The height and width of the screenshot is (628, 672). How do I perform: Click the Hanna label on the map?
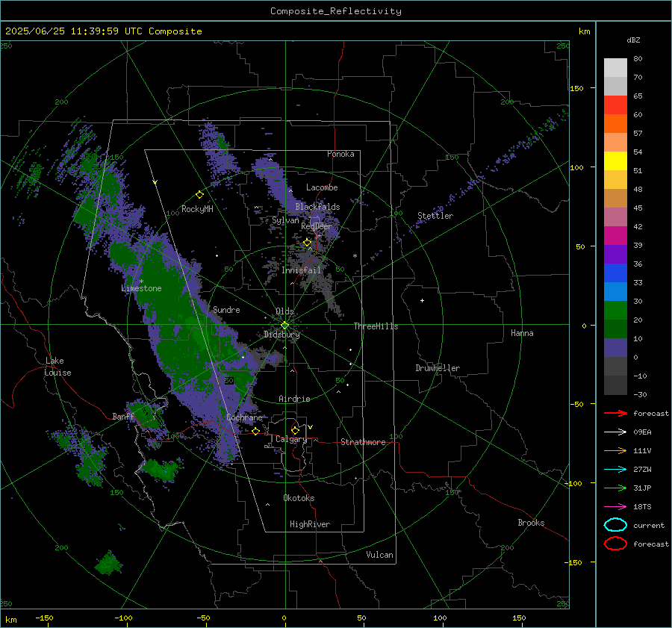[522, 333]
